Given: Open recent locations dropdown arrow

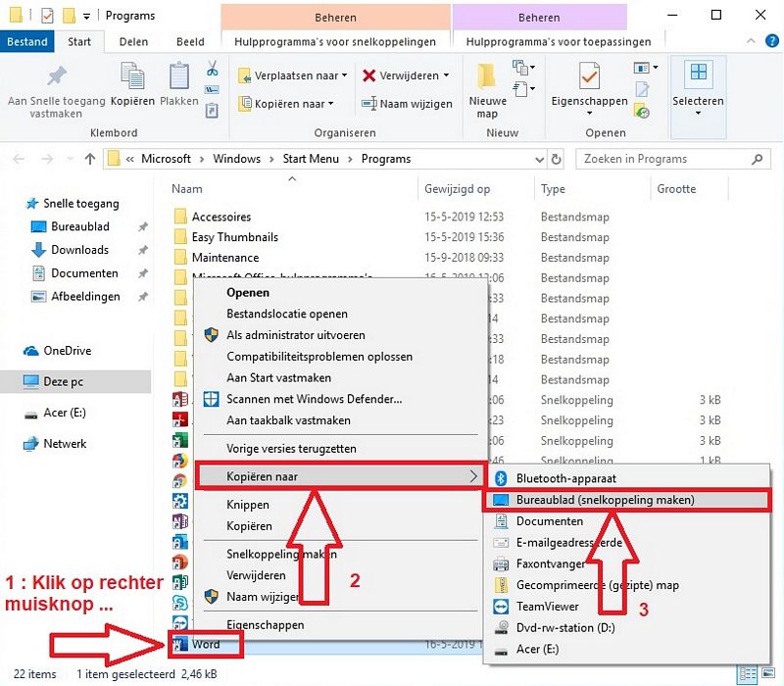Looking at the screenshot, I should pos(70,159).
